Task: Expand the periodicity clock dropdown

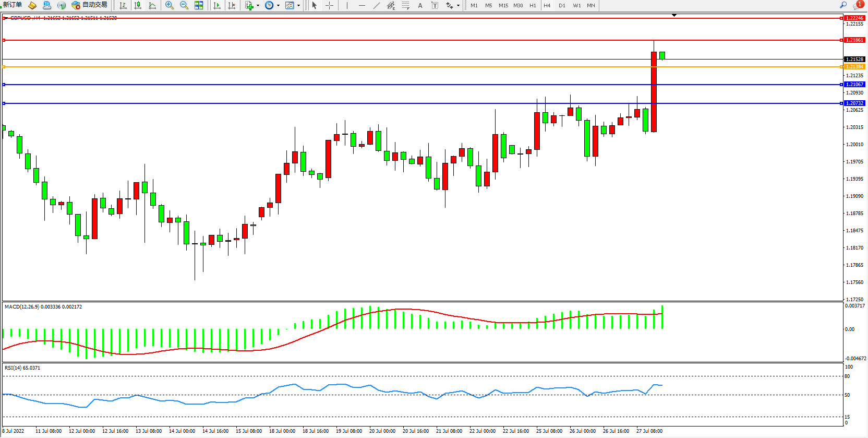Action: click(x=278, y=5)
